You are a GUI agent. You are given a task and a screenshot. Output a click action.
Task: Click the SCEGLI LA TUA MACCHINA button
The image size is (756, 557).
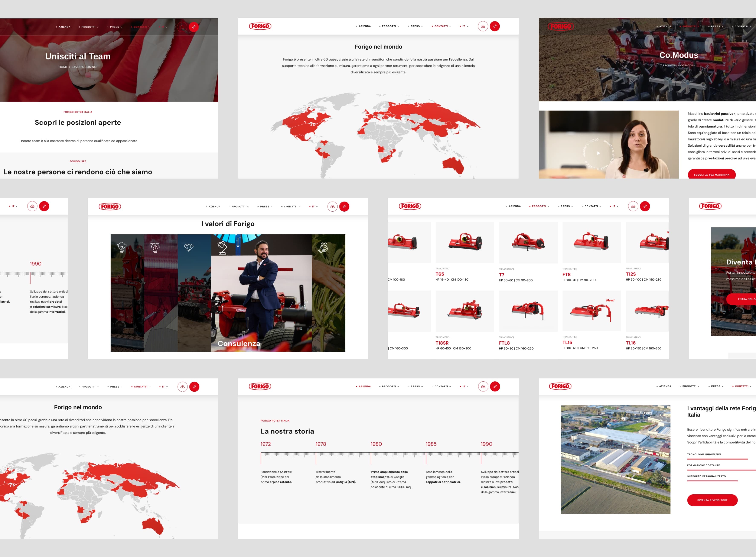click(x=711, y=175)
